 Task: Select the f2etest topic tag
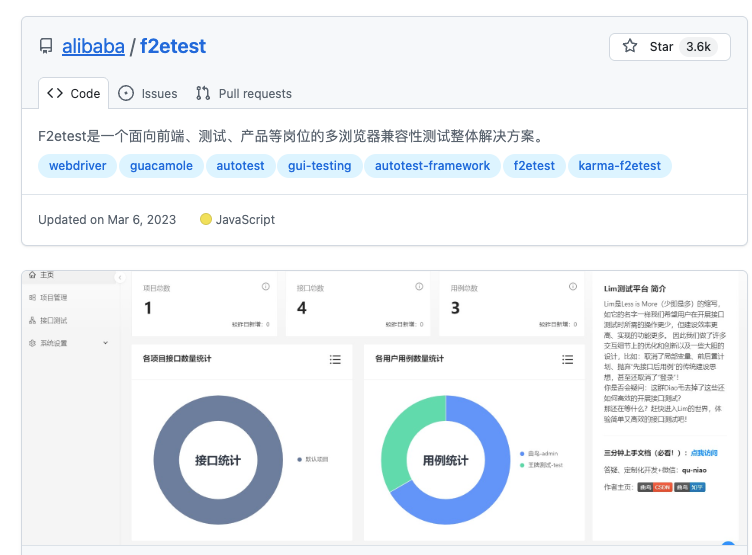(x=534, y=166)
